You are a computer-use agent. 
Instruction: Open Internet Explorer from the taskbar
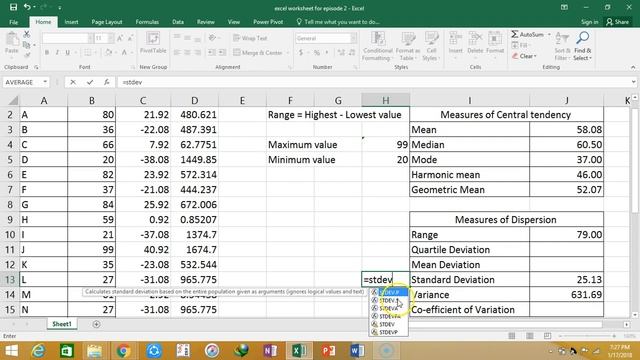[x=38, y=351]
